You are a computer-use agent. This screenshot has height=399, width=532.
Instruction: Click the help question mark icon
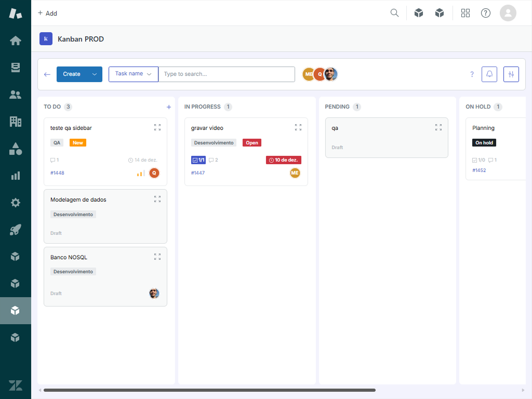(485, 12)
